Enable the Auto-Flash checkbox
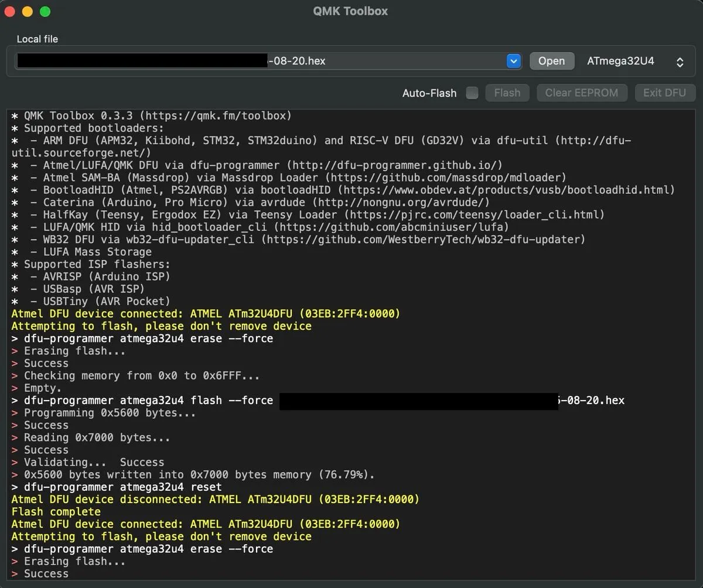The height and width of the screenshot is (588, 703). coord(472,93)
